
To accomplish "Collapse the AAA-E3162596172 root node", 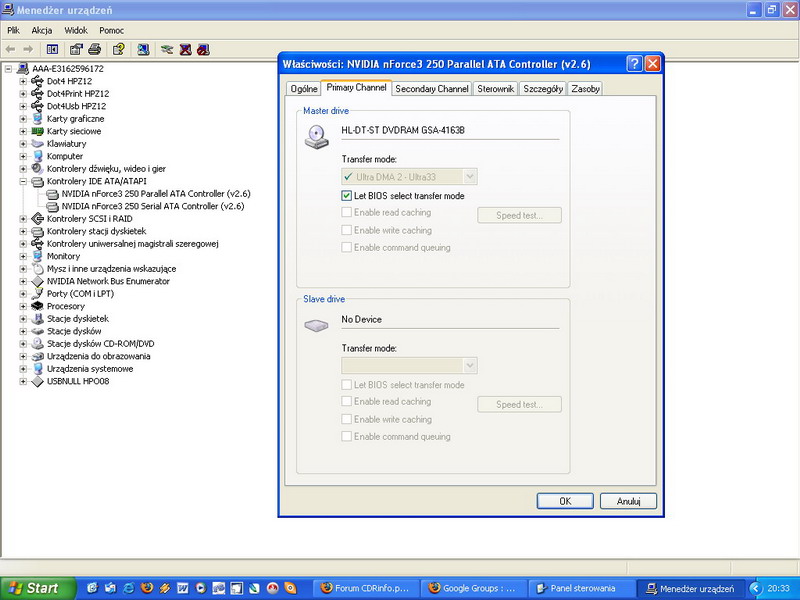I will coord(9,68).
